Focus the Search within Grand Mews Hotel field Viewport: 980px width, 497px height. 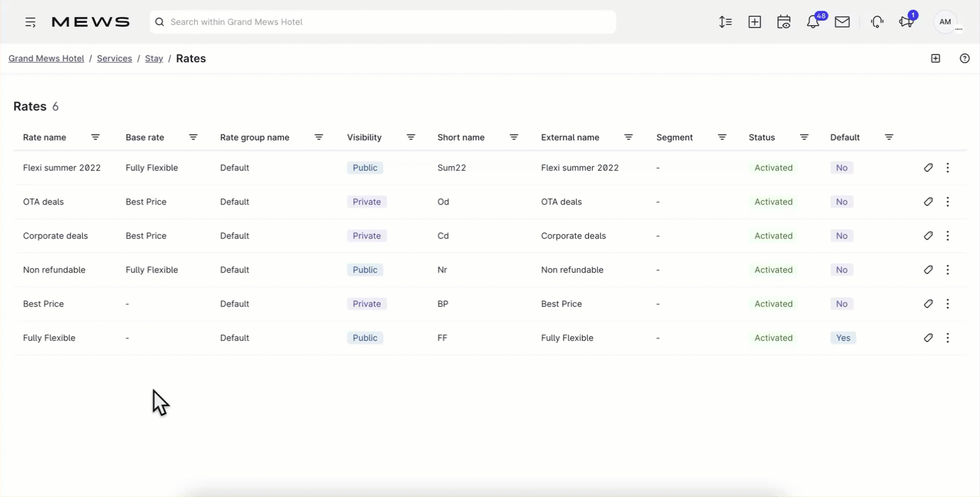tap(383, 22)
